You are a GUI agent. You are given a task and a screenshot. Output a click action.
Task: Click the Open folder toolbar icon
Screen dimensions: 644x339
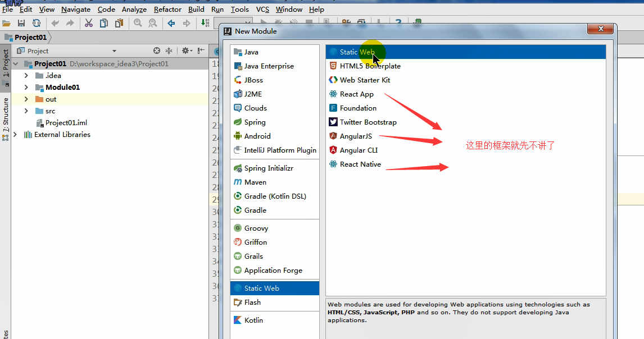[x=7, y=24]
